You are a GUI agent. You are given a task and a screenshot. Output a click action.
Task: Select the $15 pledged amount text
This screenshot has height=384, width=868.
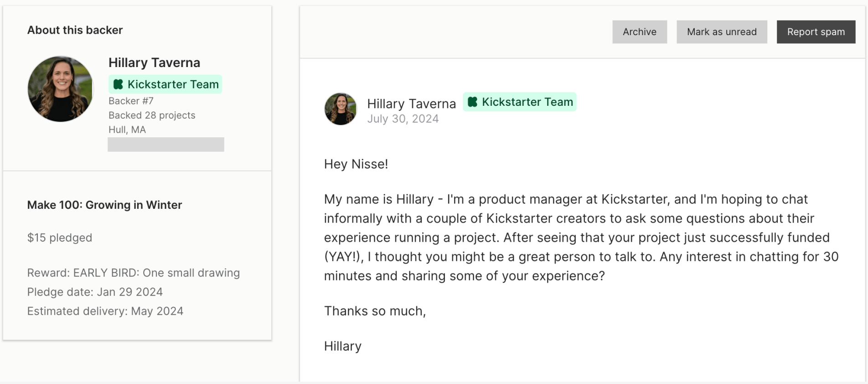point(59,237)
